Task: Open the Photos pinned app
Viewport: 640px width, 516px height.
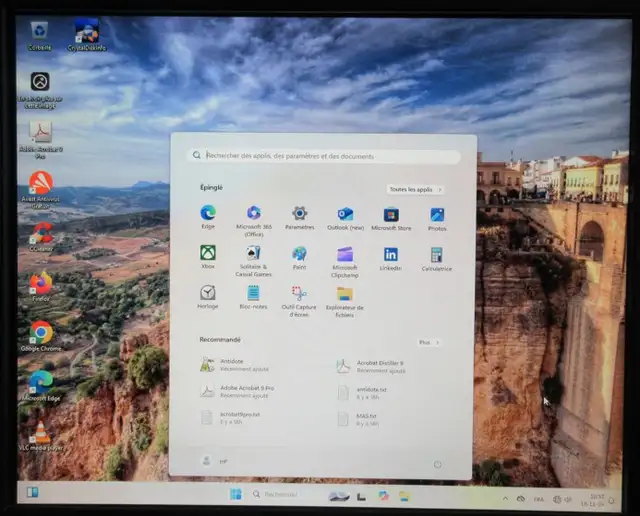Action: click(x=437, y=220)
